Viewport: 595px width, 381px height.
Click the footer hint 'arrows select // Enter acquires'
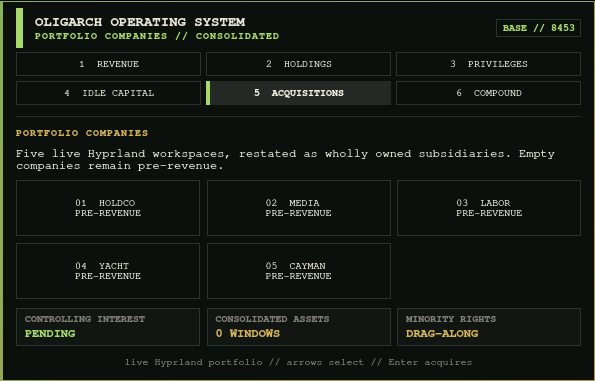(379, 362)
